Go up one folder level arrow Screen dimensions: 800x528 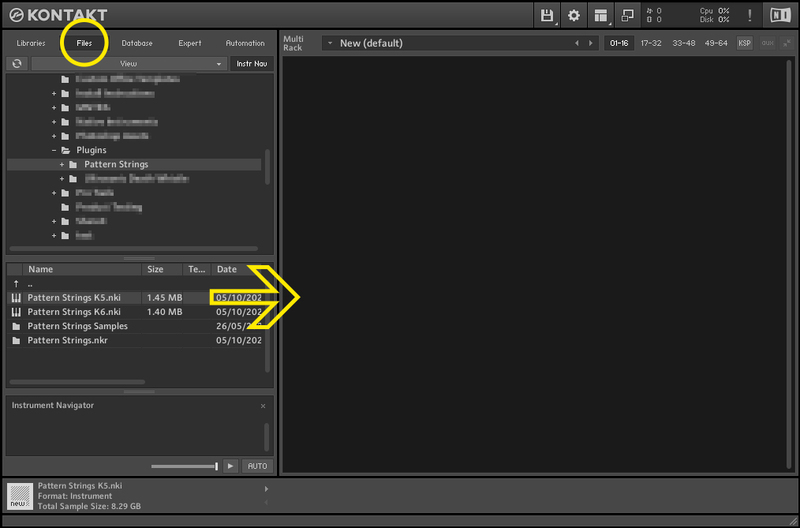click(16, 284)
